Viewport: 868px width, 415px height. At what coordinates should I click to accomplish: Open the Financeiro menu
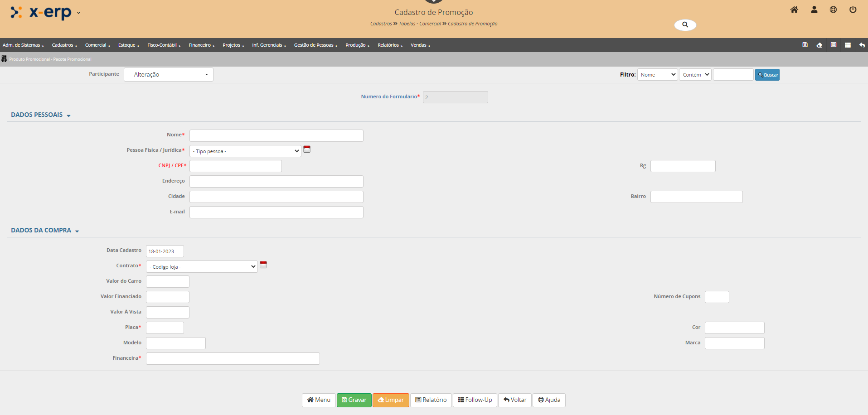point(201,45)
